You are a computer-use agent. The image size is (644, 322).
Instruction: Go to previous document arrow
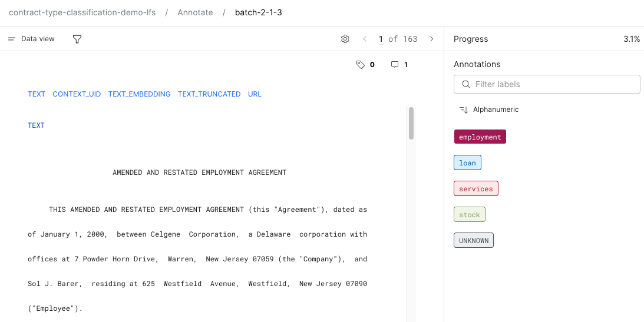click(x=365, y=39)
